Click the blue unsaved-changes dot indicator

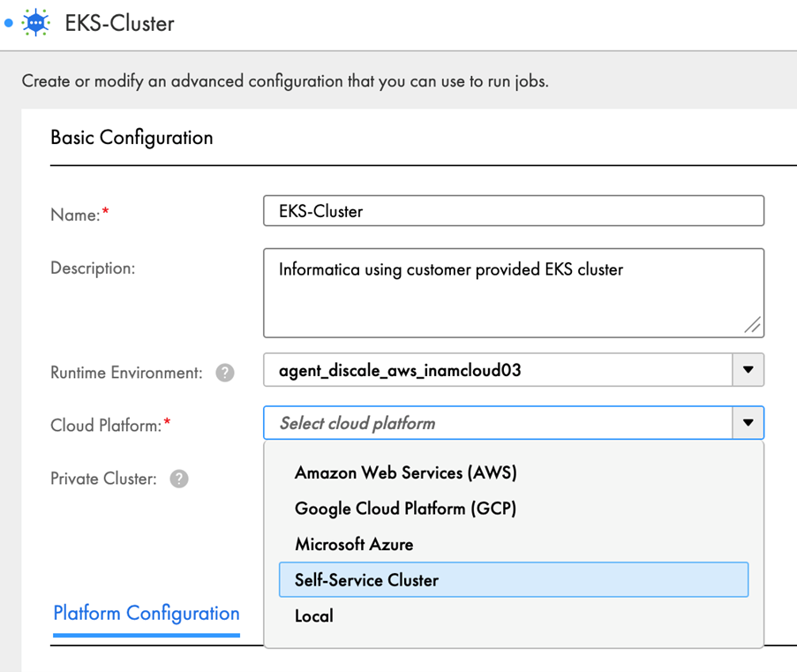click(x=9, y=22)
